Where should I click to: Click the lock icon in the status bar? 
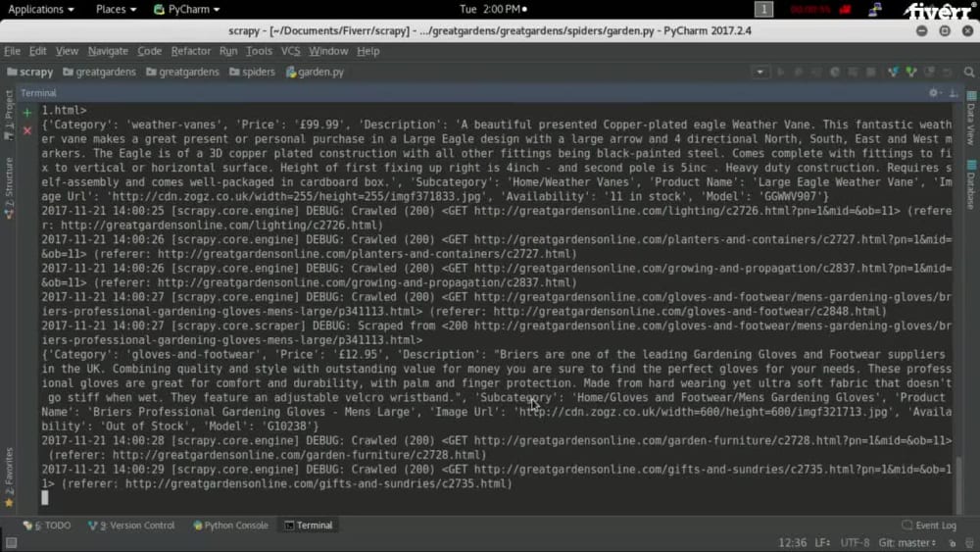tap(952, 542)
